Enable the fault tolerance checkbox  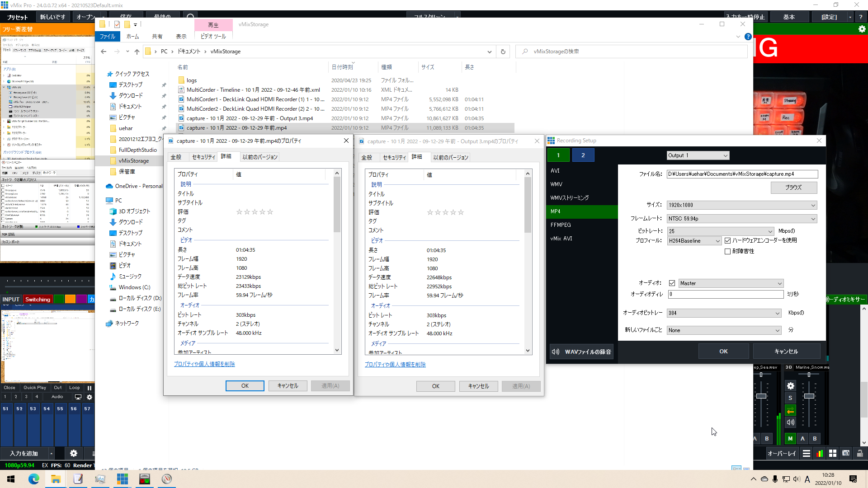(x=727, y=252)
